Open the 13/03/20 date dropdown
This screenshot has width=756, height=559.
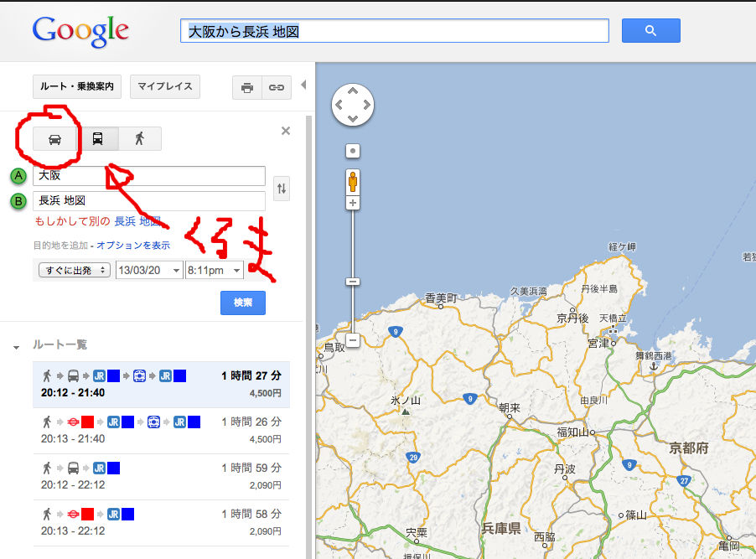149,271
